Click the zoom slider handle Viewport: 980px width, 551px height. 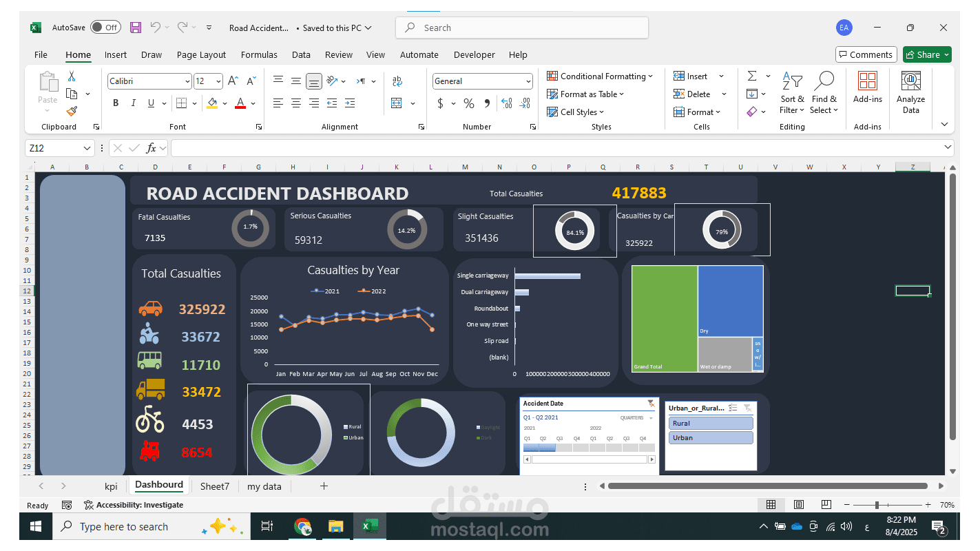pos(877,505)
